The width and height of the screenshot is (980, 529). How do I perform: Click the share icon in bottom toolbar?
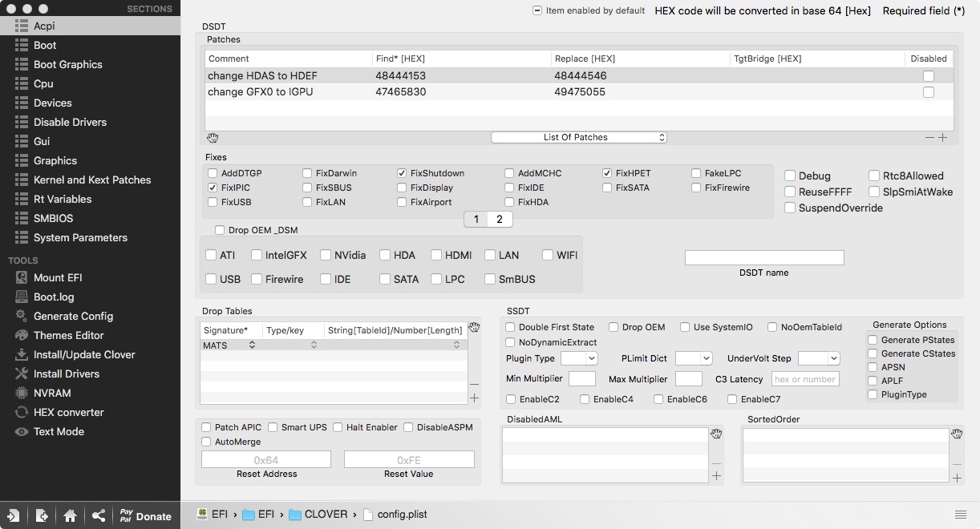(x=98, y=515)
